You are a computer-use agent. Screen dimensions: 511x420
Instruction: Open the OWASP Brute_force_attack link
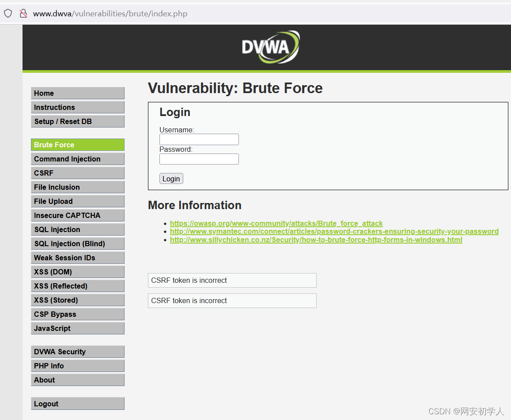click(276, 223)
